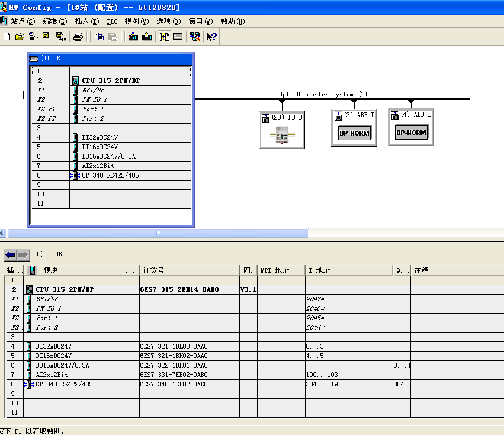
Task: Click the module icon in table header
Action: (33, 270)
